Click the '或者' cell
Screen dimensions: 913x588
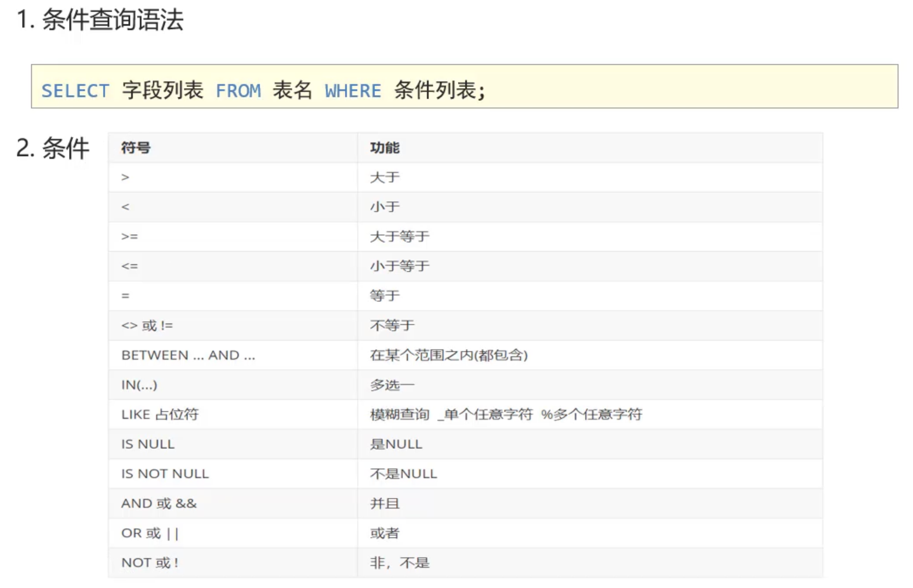(590, 533)
